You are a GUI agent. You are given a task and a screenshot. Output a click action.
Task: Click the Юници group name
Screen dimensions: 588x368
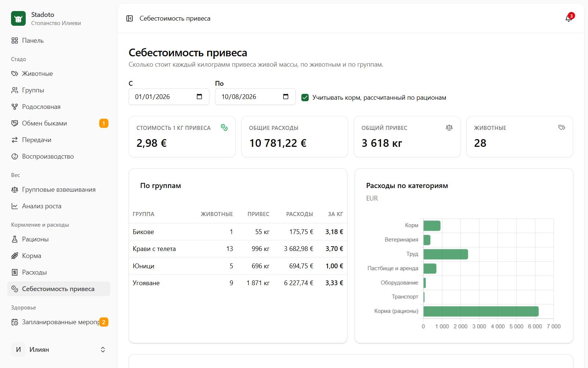[x=143, y=266]
